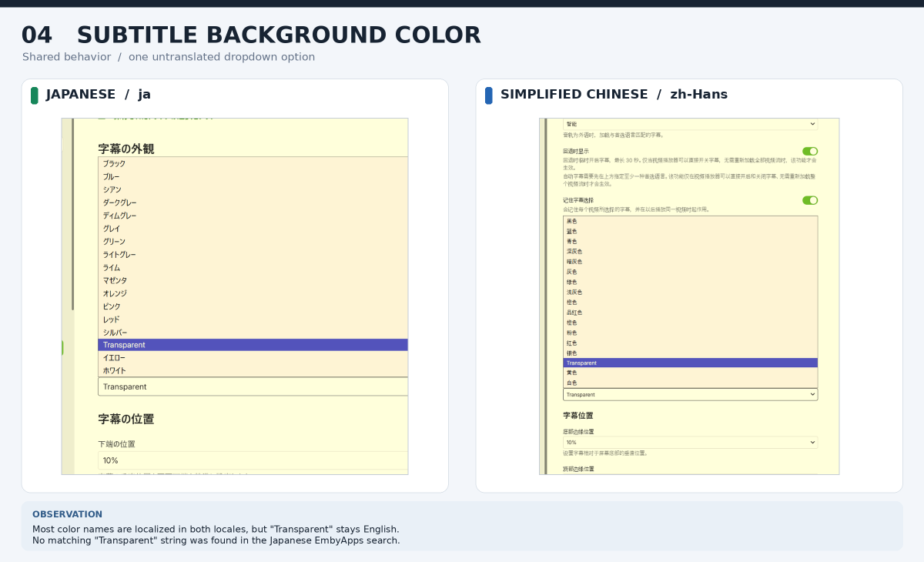Pick ディムグレー in the Japanese dropdown list
This screenshot has height=562, width=924.
[253, 216]
